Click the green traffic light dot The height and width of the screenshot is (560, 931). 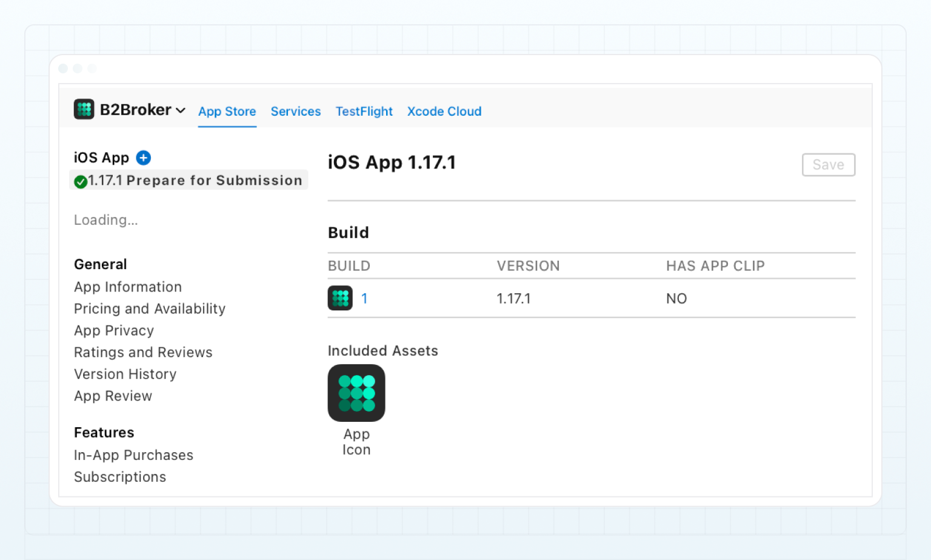tap(92, 68)
